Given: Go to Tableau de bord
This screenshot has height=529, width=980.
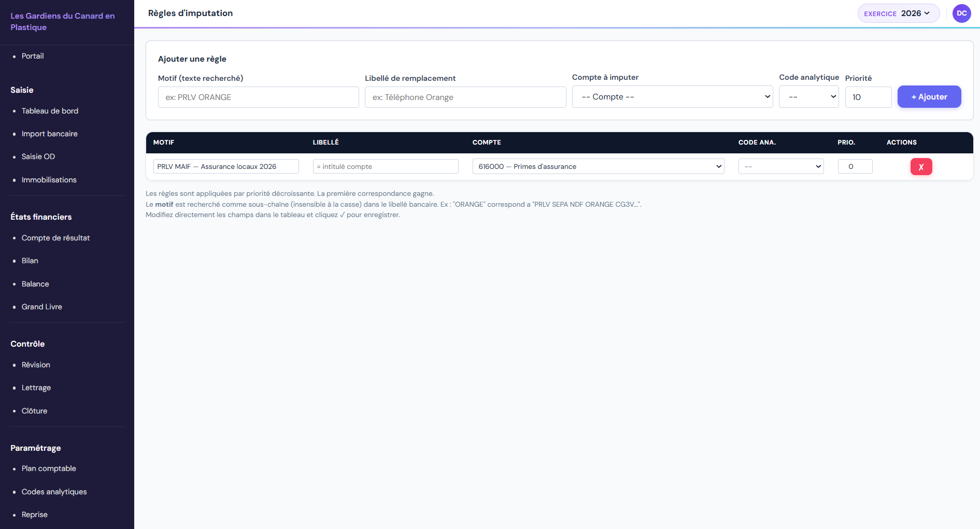Looking at the screenshot, I should (50, 111).
